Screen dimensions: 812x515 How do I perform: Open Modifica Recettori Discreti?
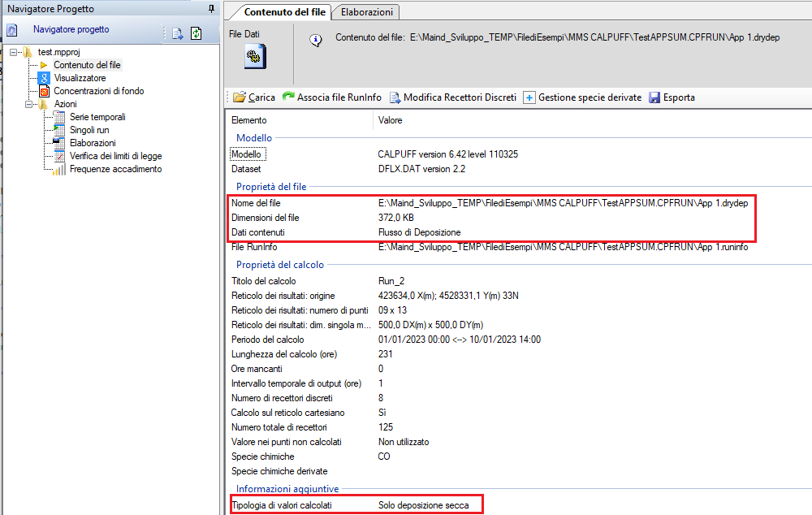point(452,97)
